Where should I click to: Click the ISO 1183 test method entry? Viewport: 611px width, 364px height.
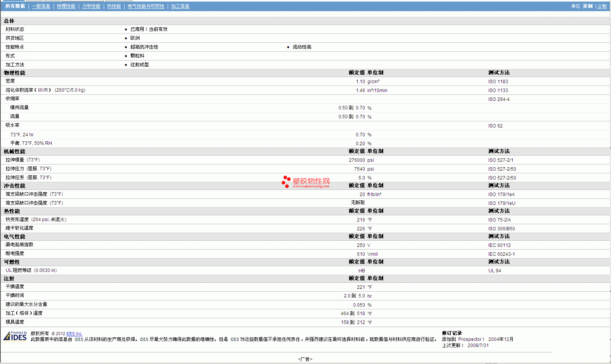pyautogui.click(x=498, y=82)
